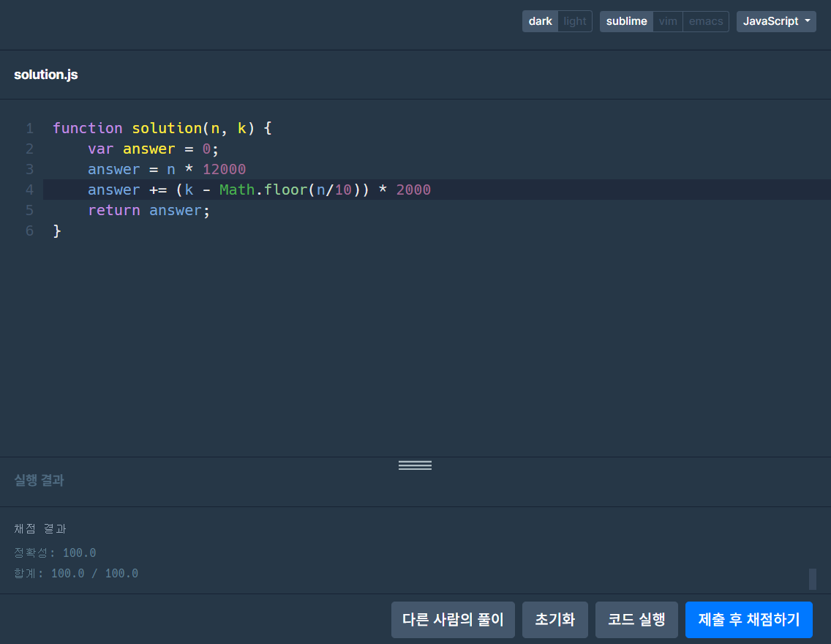This screenshot has height=644, width=831.
Task: Open 다른 사람의 풀이 button
Action: tap(453, 620)
